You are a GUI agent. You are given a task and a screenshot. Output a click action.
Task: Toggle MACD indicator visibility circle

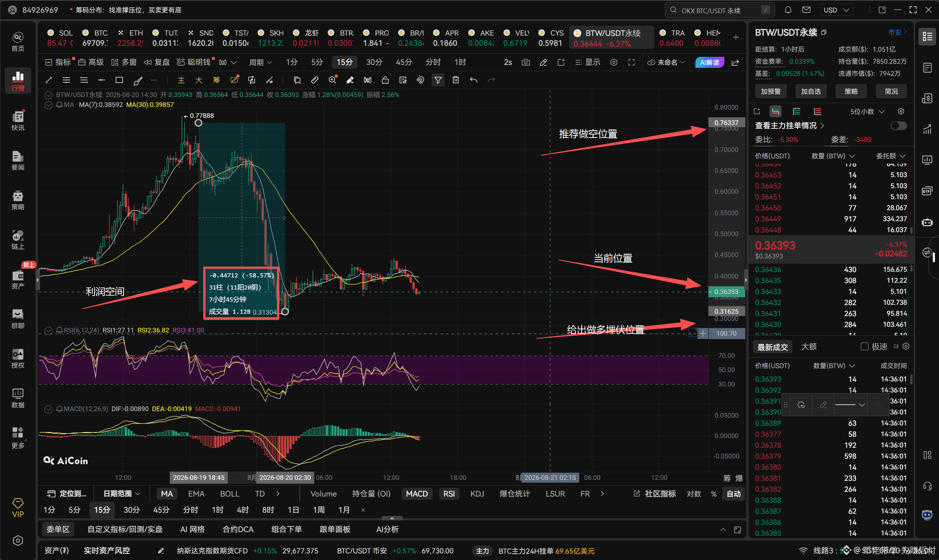coord(48,409)
